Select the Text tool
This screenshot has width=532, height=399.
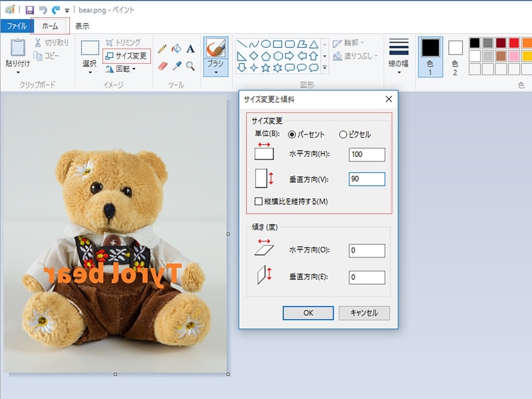click(190, 49)
